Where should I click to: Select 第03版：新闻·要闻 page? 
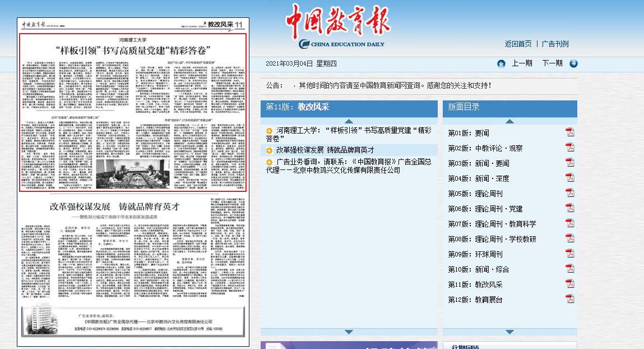[x=479, y=164]
